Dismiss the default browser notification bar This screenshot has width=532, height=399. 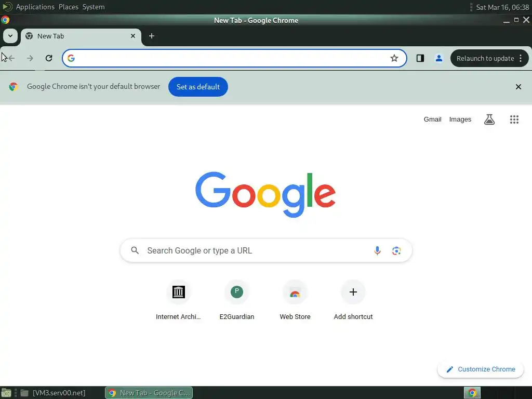pyautogui.click(x=518, y=87)
